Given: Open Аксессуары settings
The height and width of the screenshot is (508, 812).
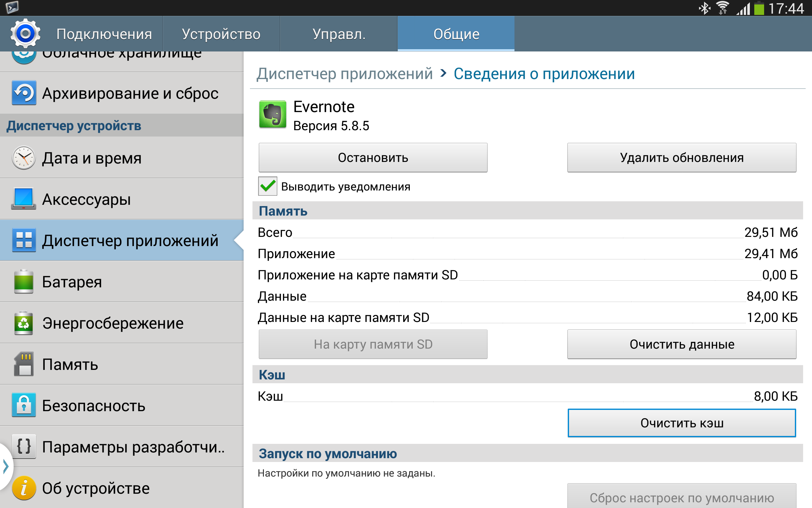Looking at the screenshot, I should tap(121, 199).
